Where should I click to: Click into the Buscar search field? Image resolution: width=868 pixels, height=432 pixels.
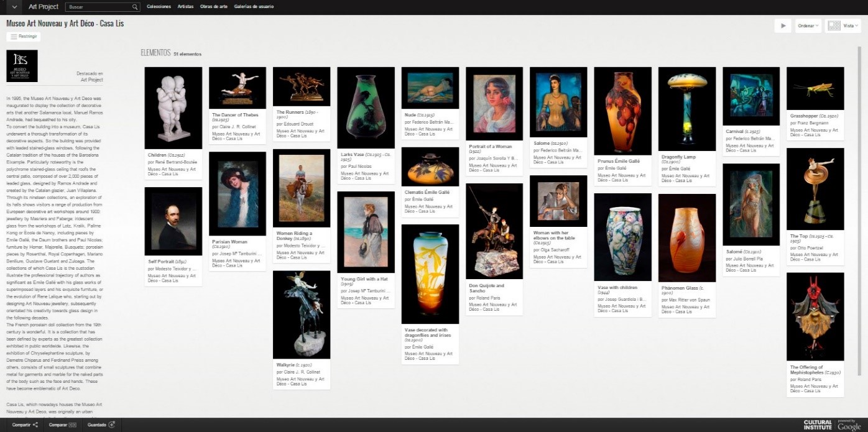tap(99, 7)
